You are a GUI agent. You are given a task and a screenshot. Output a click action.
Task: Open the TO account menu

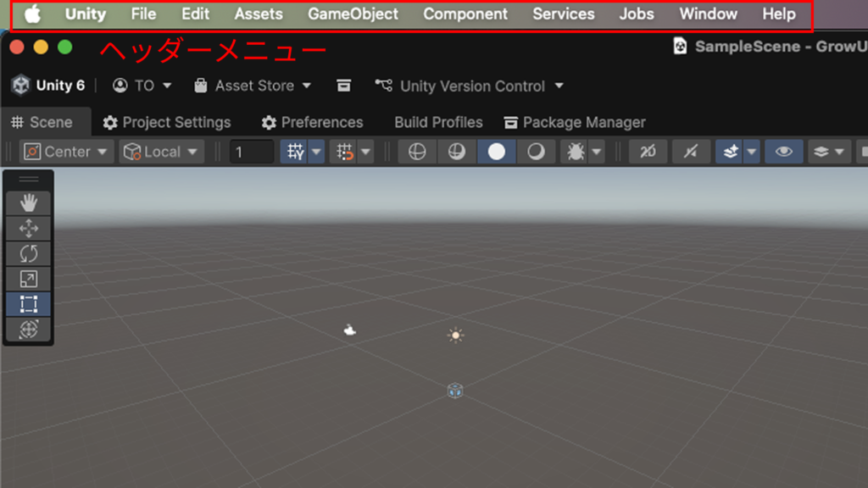click(x=142, y=86)
